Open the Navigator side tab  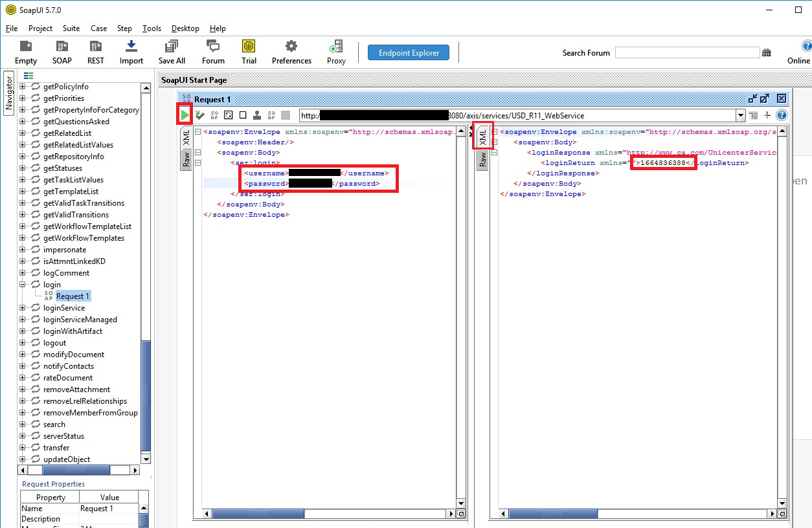point(9,93)
